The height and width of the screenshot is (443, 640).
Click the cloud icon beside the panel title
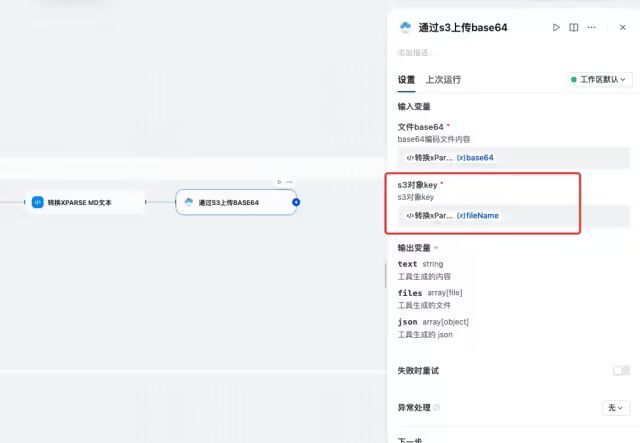pyautogui.click(x=405, y=27)
